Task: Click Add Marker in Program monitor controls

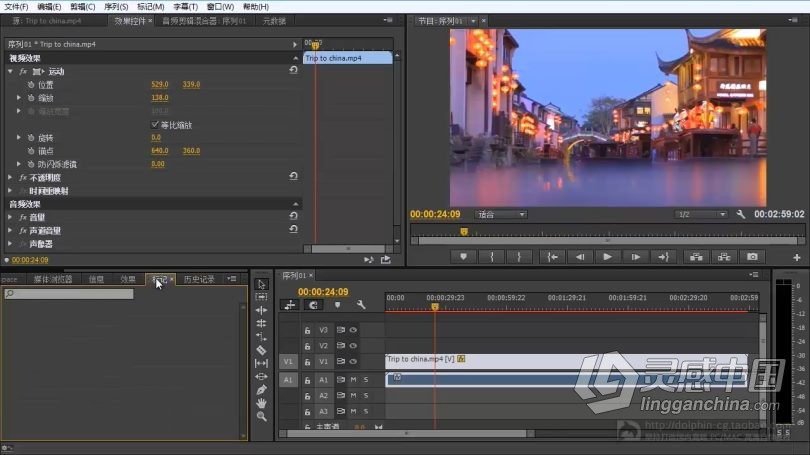Action: 463,257
